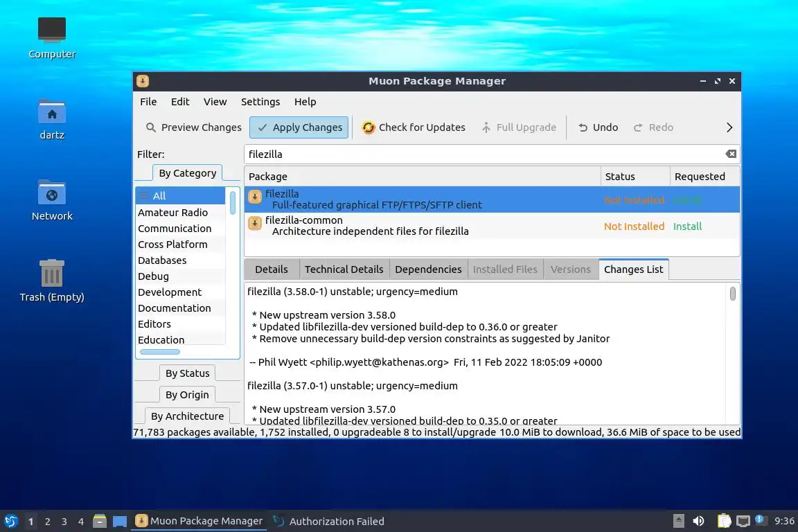Click the Full Upgrade toolbar button
This screenshot has height=532, width=798.
pos(519,127)
